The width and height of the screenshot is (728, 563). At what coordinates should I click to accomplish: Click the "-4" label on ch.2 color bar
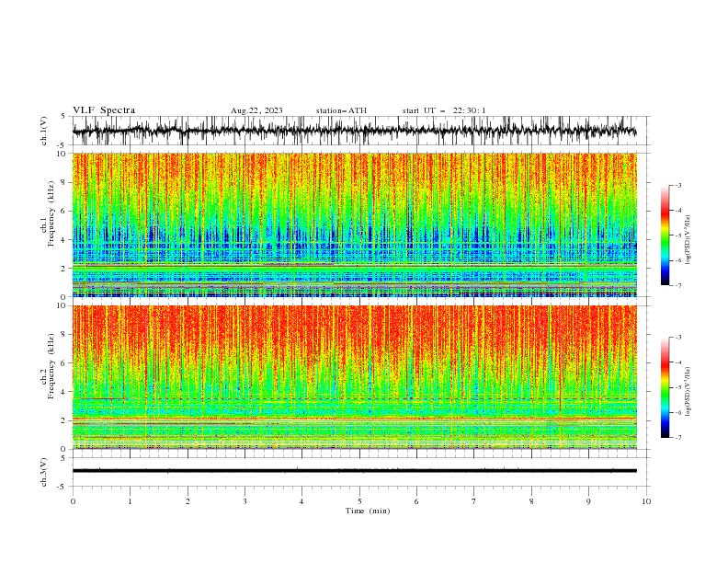point(677,362)
